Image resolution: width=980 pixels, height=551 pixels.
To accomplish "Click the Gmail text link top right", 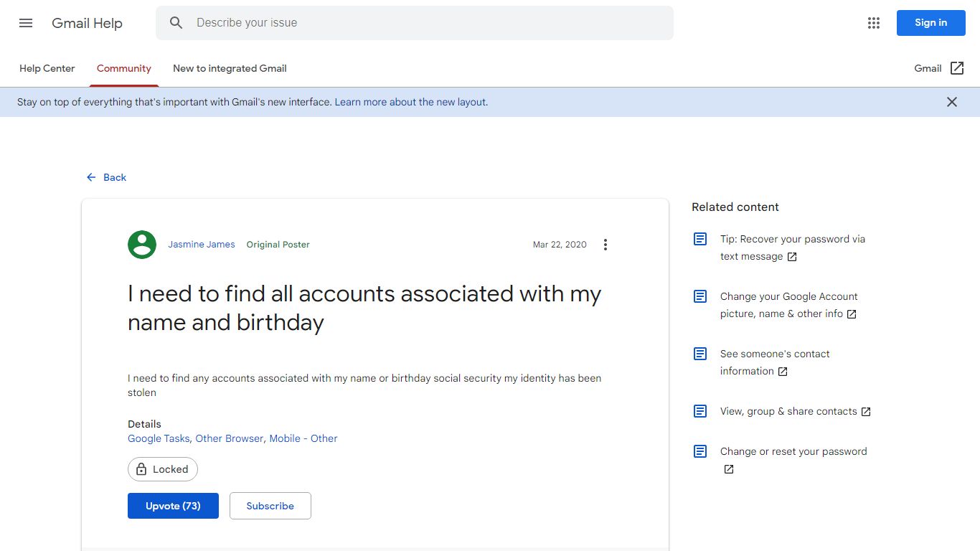I will pyautogui.click(x=928, y=68).
